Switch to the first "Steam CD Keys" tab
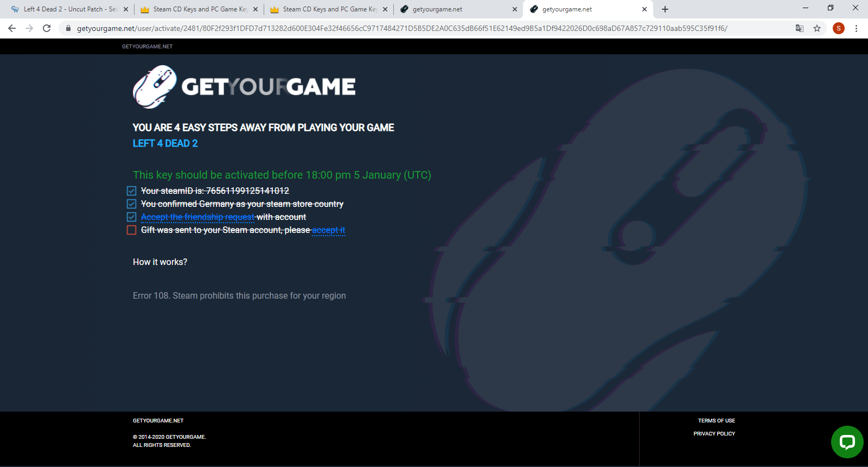The height and width of the screenshot is (467, 868). [x=199, y=9]
